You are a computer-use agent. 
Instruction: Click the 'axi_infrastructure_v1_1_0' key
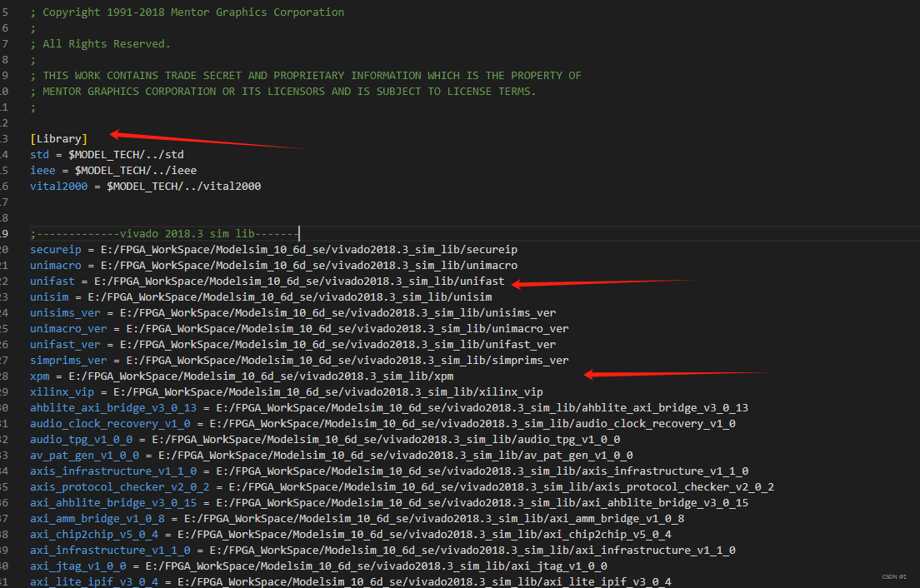click(x=110, y=551)
